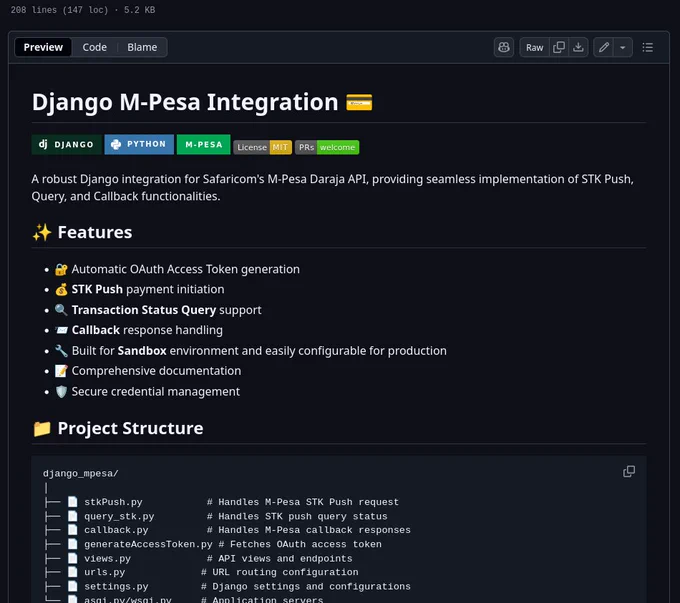Open Copilot chat icon
Screen dimensions: 680x603
coord(503,47)
